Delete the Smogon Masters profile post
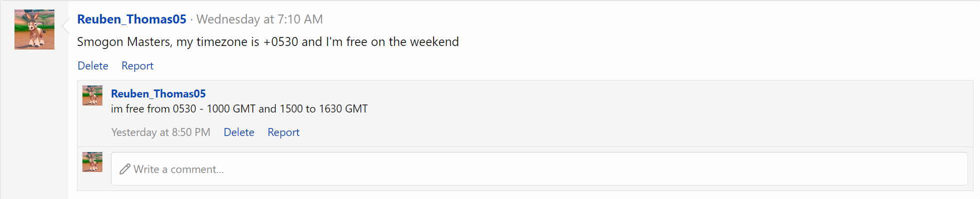Viewport: 980px width, 199px height. [x=93, y=65]
